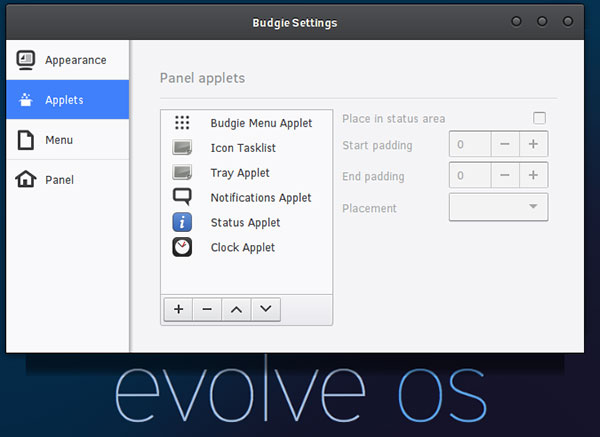Click the Icon Tasklist applet icon
The height and width of the screenshot is (437, 600).
click(x=182, y=147)
